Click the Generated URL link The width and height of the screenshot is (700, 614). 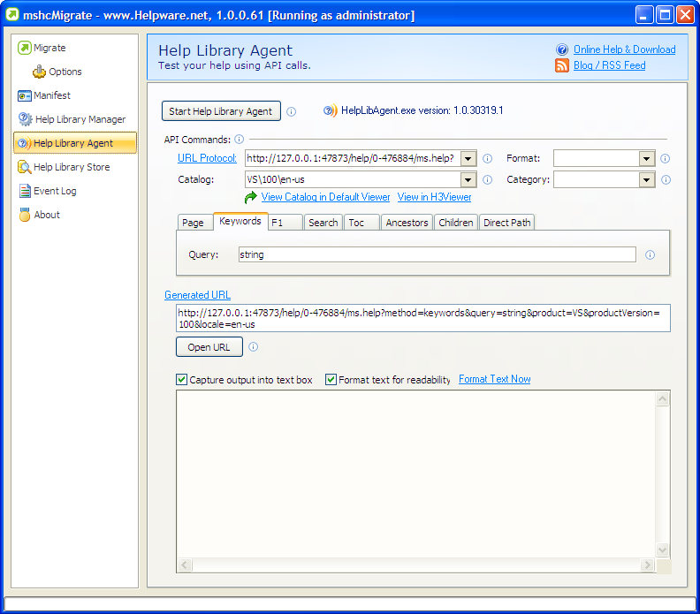197,295
